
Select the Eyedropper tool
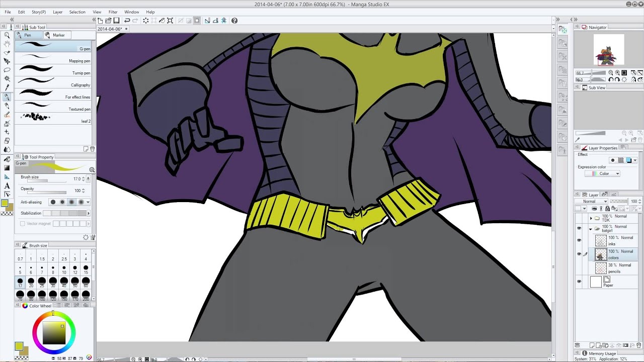[x=7, y=87]
